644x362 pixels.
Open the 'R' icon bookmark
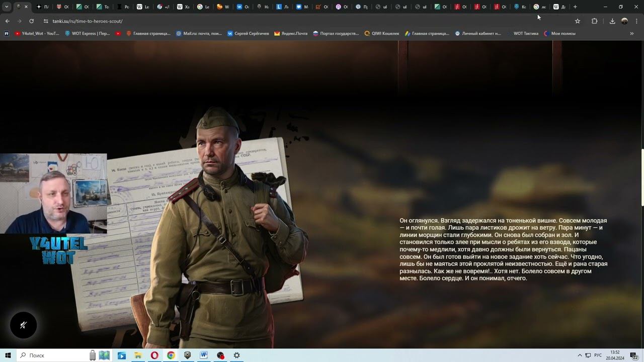[x=7, y=34]
